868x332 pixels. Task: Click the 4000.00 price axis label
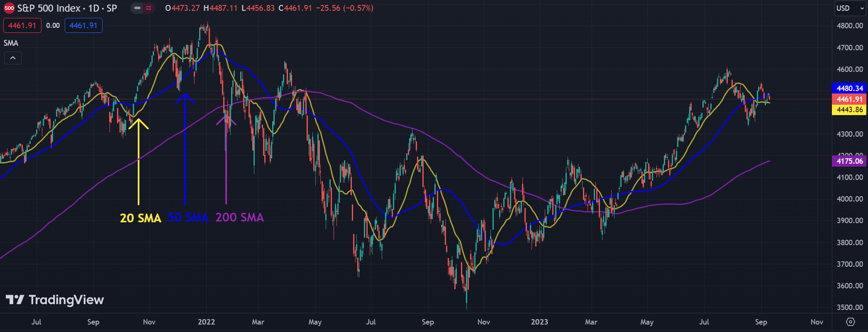pyautogui.click(x=850, y=199)
